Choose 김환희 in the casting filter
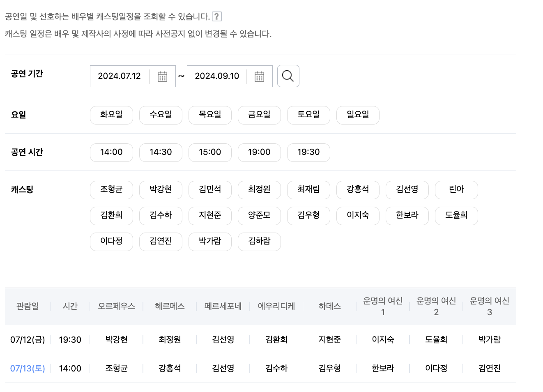 point(111,216)
